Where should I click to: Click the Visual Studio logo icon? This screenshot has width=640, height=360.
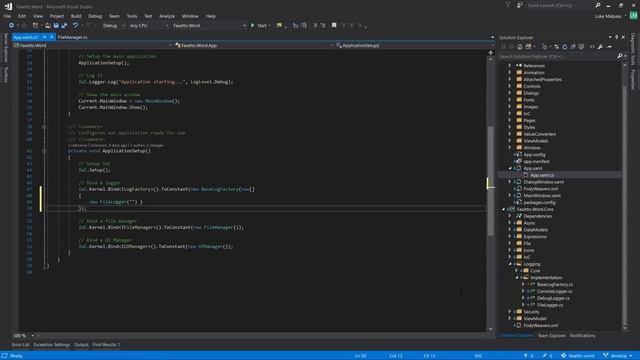coord(8,6)
